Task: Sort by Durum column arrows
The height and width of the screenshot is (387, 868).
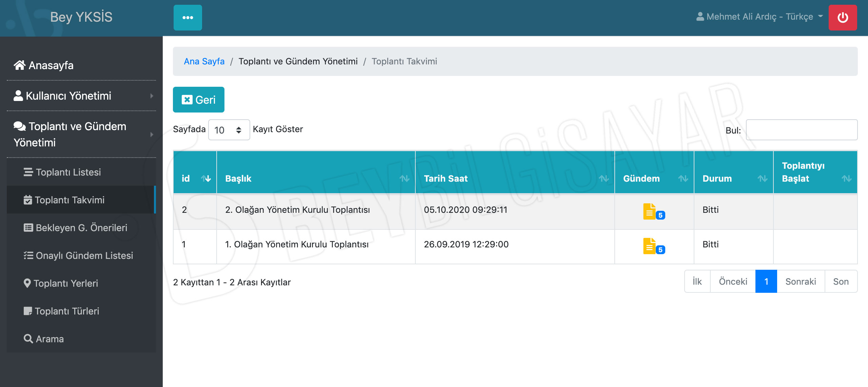Action: [763, 179]
